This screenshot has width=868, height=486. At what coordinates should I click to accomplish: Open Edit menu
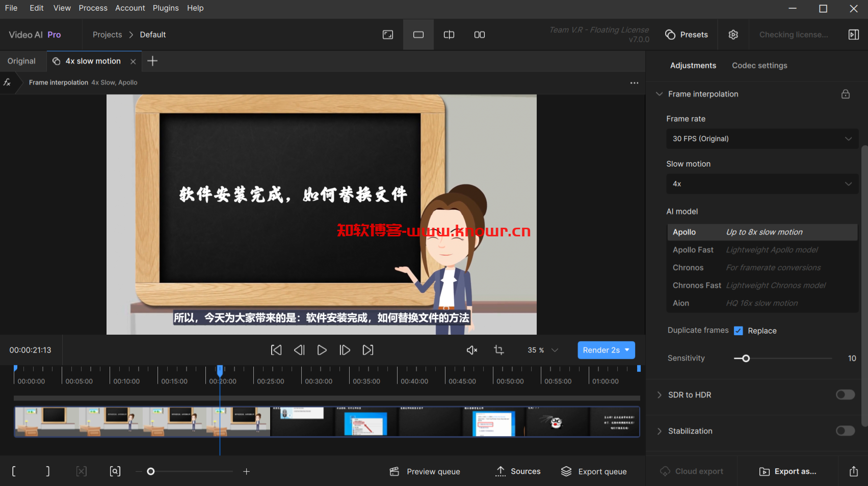[x=37, y=8]
